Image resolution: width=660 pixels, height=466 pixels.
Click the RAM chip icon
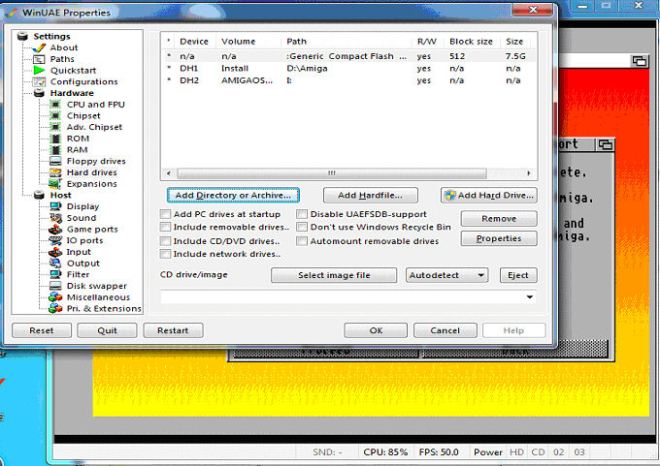(x=55, y=150)
